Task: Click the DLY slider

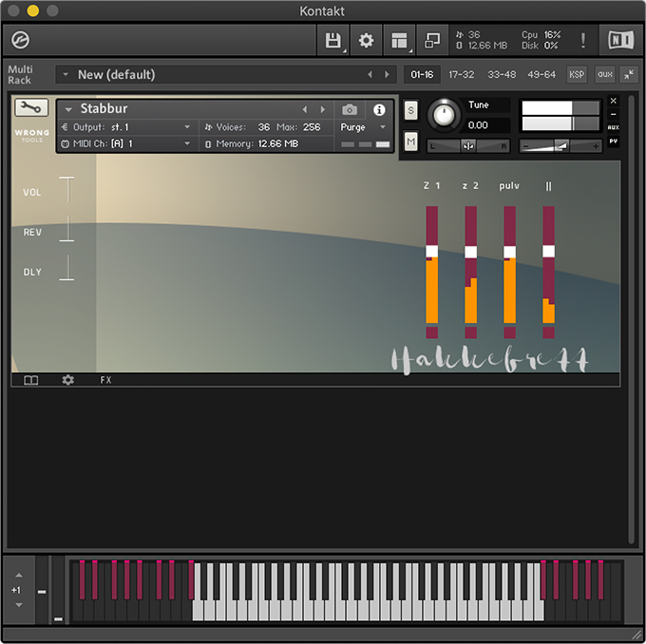Action: (66, 268)
